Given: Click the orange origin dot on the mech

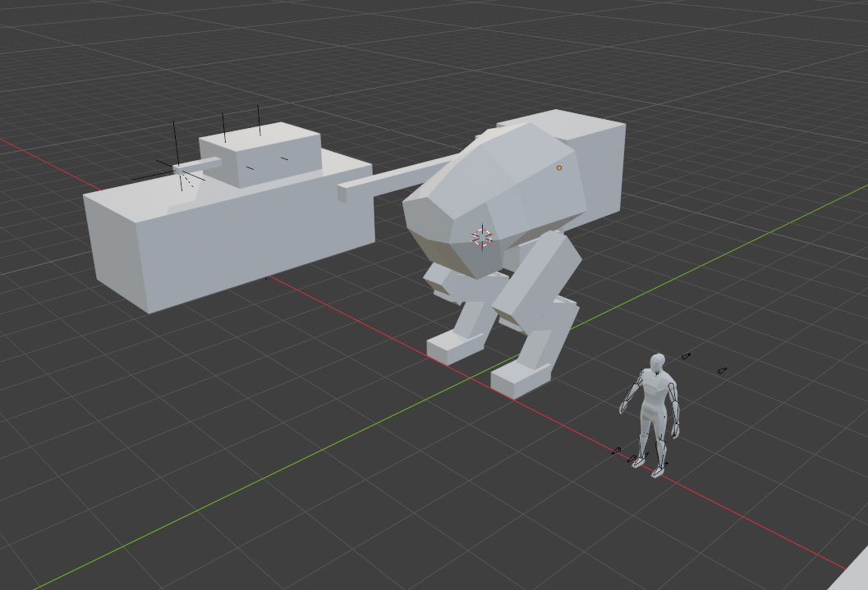Looking at the screenshot, I should [x=559, y=167].
